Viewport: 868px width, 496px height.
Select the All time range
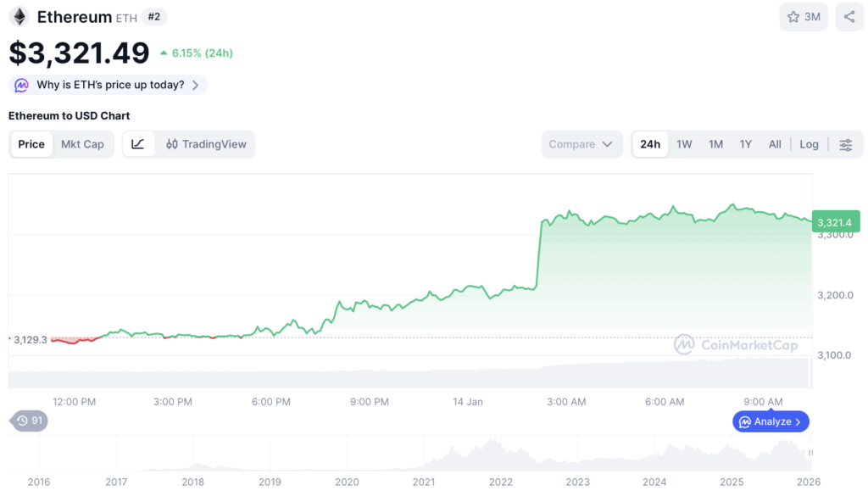coord(775,144)
